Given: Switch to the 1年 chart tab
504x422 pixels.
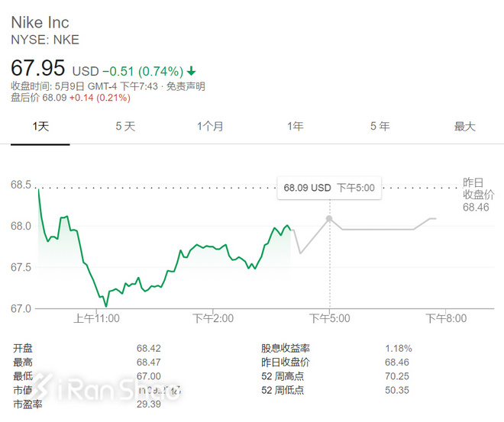Looking at the screenshot, I should [295, 127].
